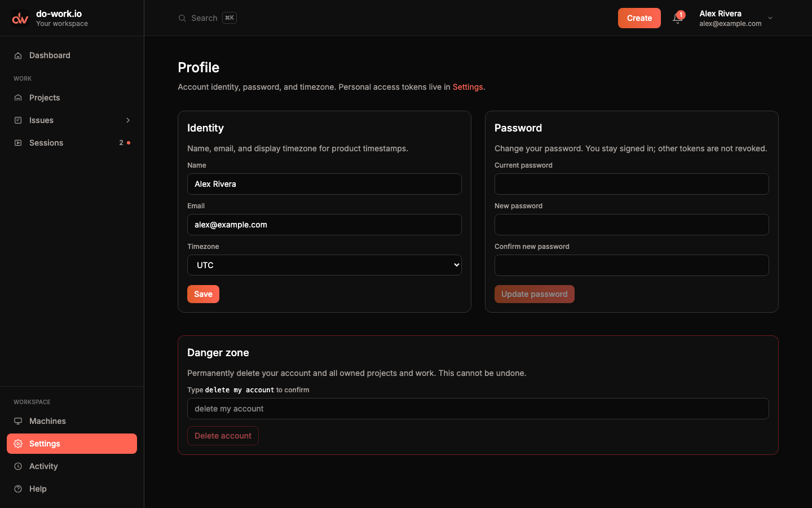Click the Profile page heading
This screenshot has height=508, width=812.
click(x=198, y=67)
